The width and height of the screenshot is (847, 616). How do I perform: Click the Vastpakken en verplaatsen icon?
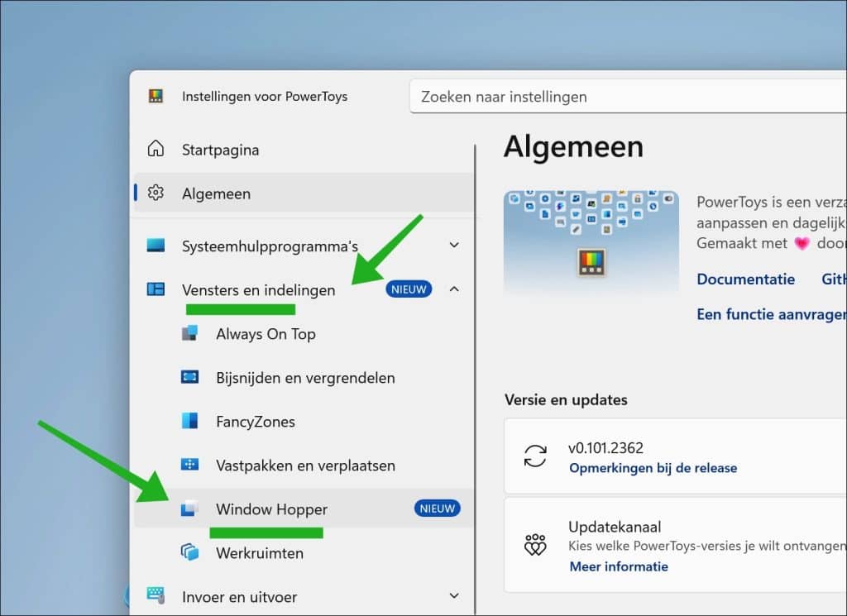point(189,465)
